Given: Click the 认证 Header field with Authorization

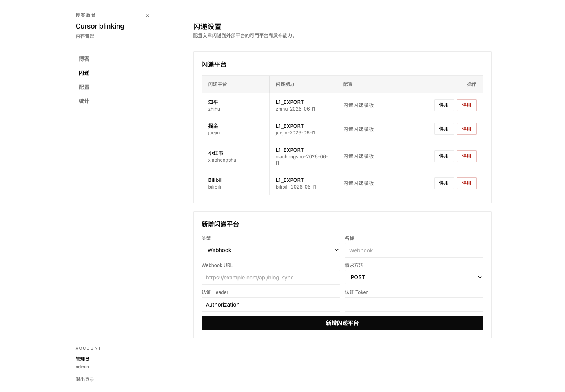Looking at the screenshot, I should 271,305.
